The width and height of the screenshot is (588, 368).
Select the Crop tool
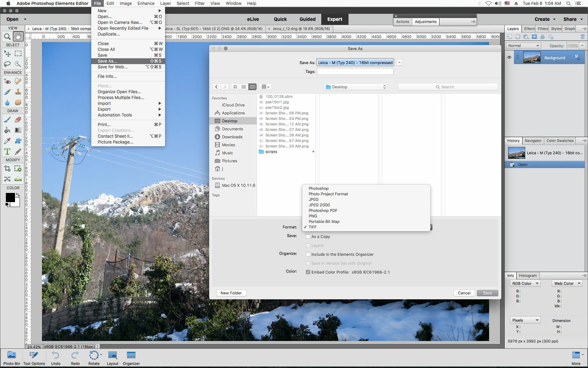tap(7, 168)
